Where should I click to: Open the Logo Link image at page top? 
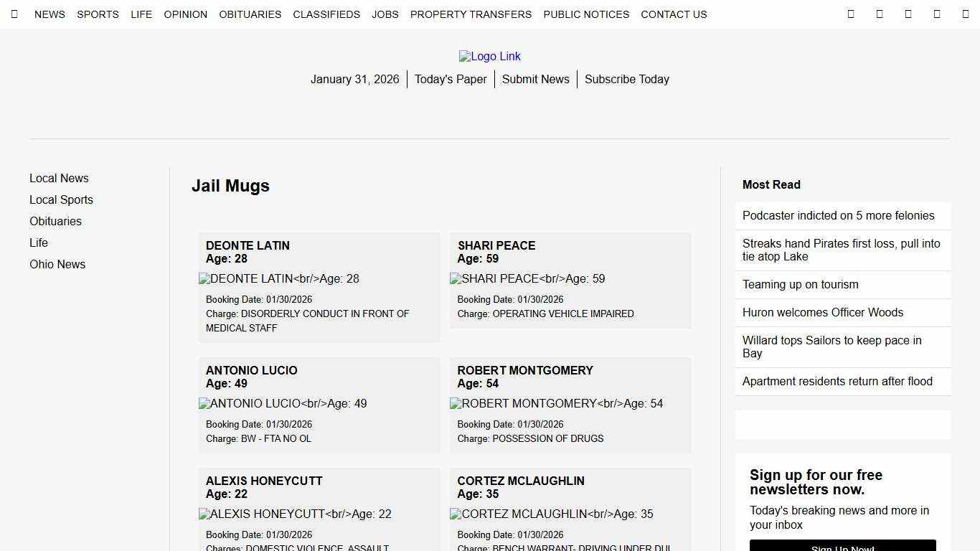pyautogui.click(x=490, y=57)
